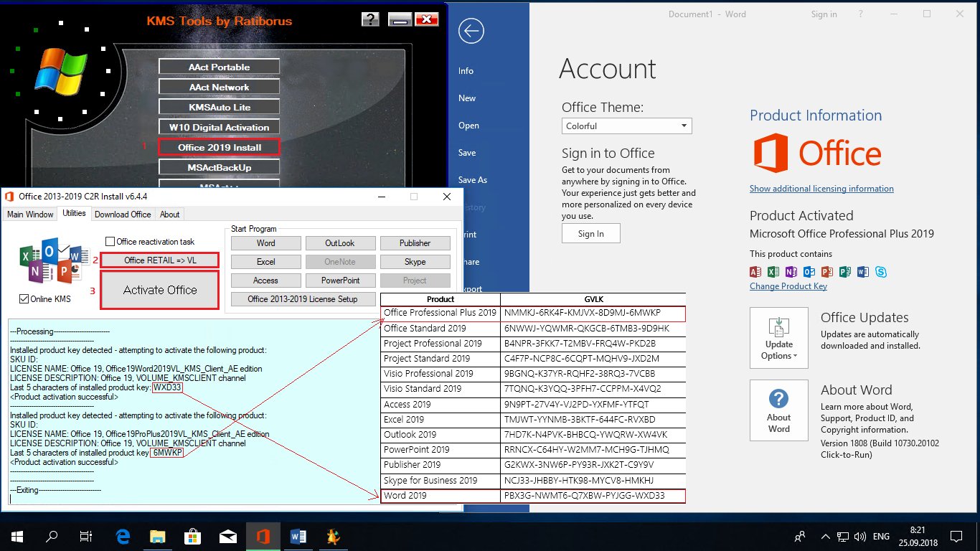This screenshot has height=551, width=980.
Task: Open W10 Digital Activation tool
Action: (220, 127)
